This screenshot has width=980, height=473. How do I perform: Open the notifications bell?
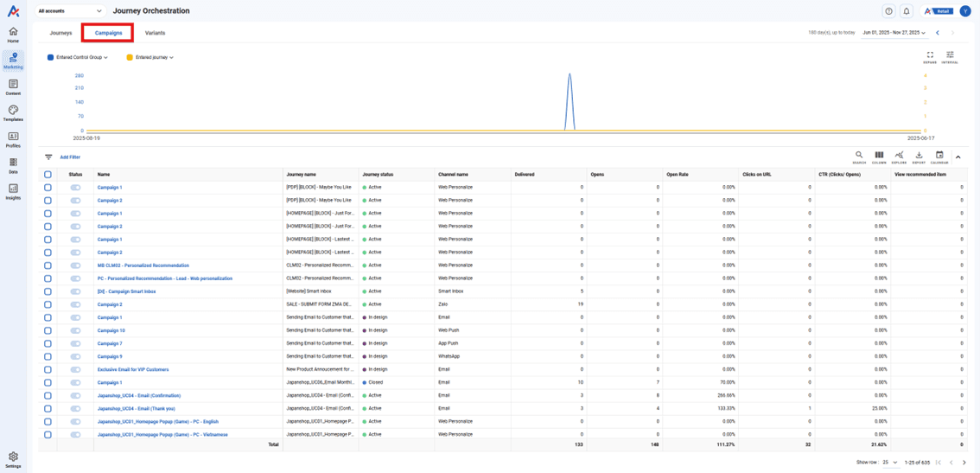[907, 11]
